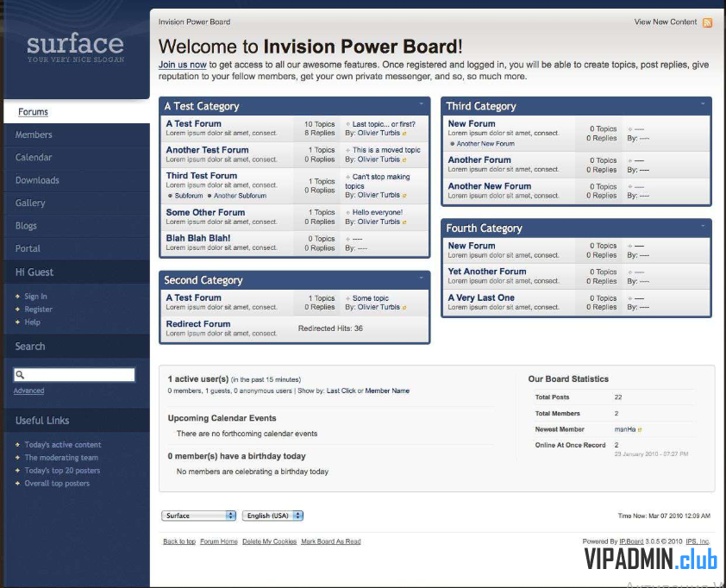Screen dimensions: 726x588
Task: Open the Downloads section
Action: [x=37, y=180]
